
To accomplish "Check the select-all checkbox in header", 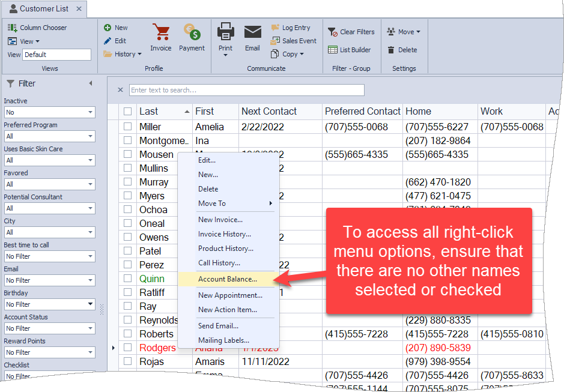I will point(128,111).
